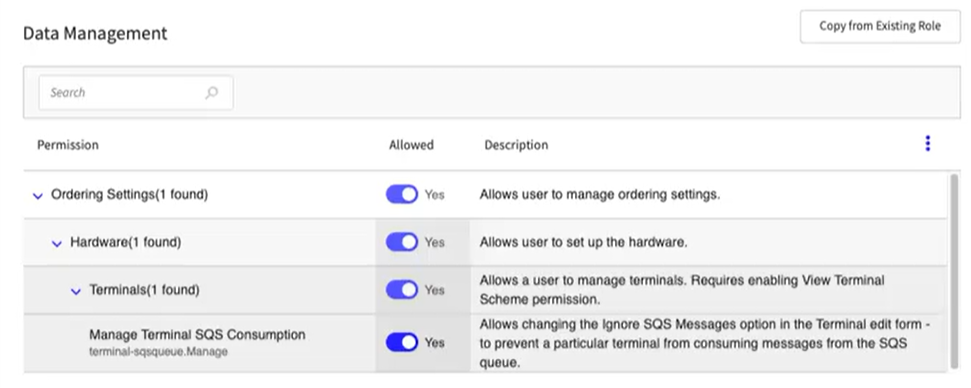Collapse the Hardware row chevron

[57, 243]
